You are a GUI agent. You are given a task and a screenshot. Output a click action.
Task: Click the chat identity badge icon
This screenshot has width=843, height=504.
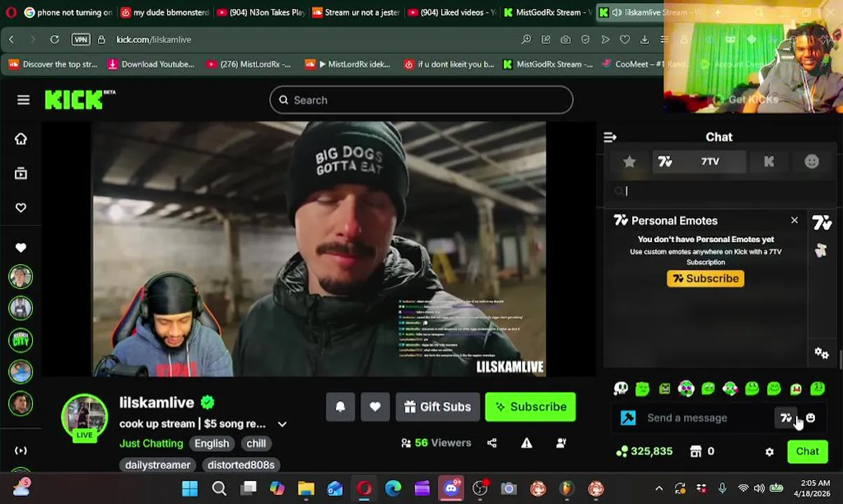[x=628, y=418]
